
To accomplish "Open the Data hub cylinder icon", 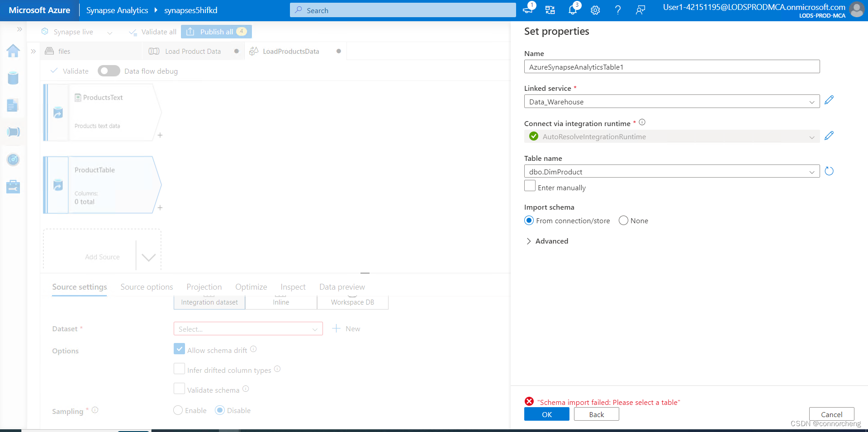I will 13,78.
